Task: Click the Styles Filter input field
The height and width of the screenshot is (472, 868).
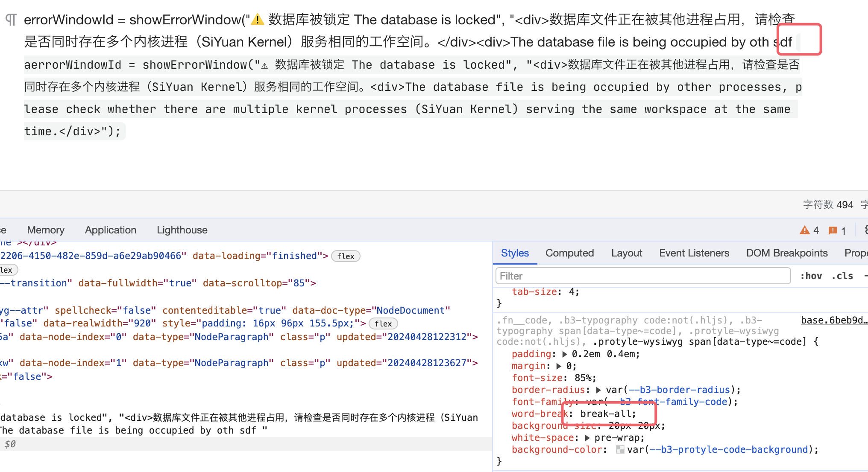Action: [x=642, y=276]
